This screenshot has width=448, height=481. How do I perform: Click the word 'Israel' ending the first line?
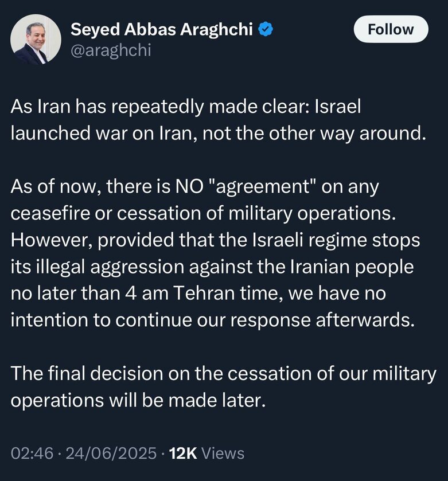coord(338,106)
